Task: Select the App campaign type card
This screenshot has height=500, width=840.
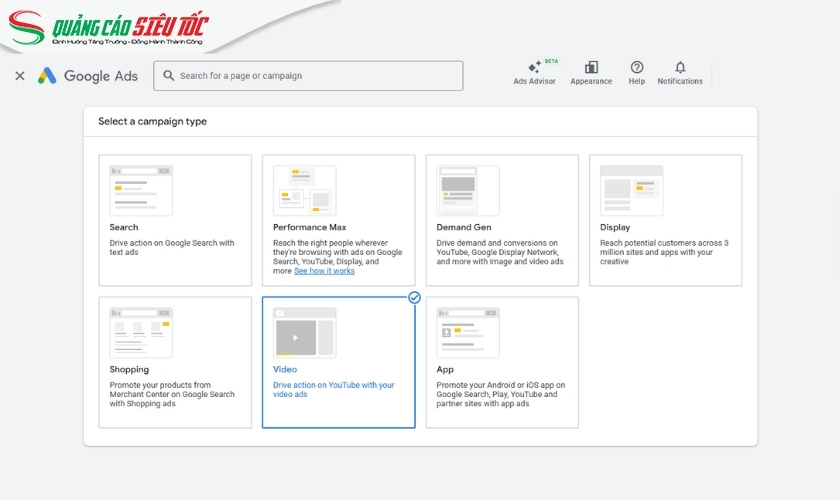Action: coord(502,362)
